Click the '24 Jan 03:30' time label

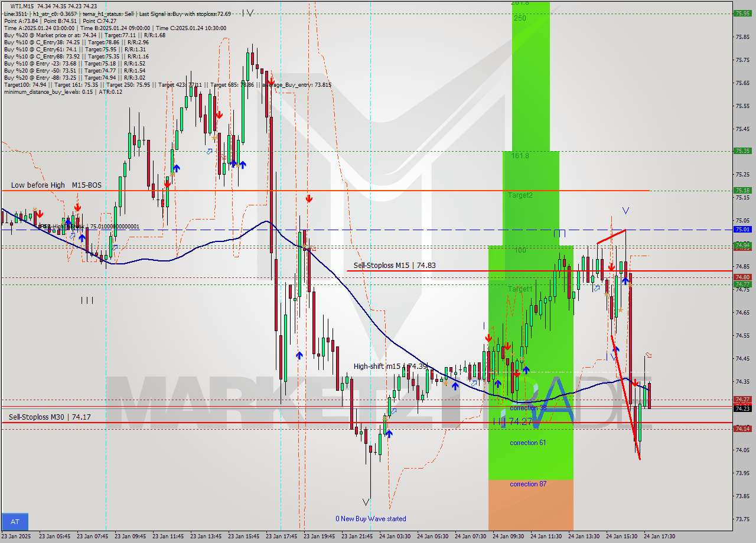(x=395, y=537)
